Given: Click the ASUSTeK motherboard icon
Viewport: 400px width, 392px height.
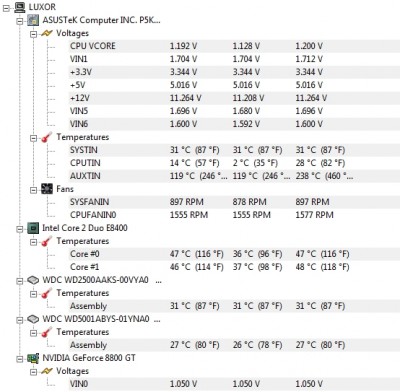Looking at the screenshot, I should click(33, 20).
